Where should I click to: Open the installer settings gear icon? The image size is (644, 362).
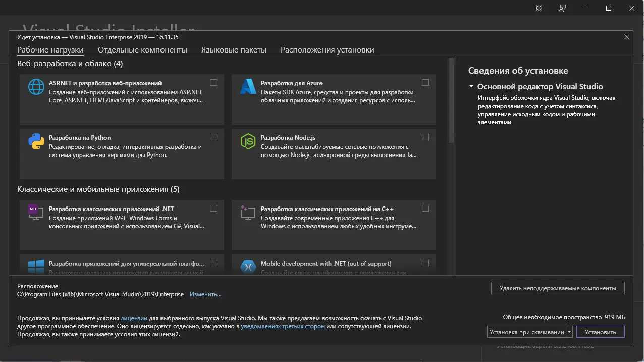(538, 8)
